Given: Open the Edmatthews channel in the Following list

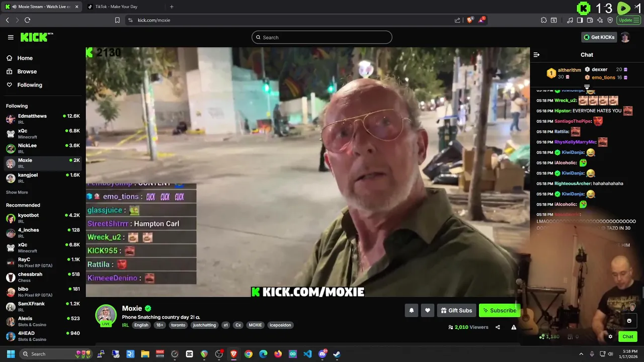Looking at the screenshot, I should 42,119.
